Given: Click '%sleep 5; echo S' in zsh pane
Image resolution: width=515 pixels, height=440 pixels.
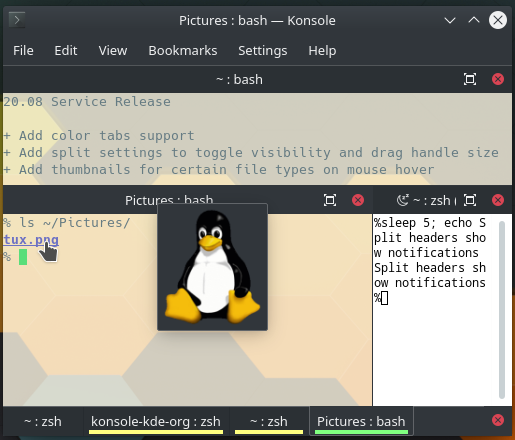Looking at the screenshot, I should [x=430, y=223].
